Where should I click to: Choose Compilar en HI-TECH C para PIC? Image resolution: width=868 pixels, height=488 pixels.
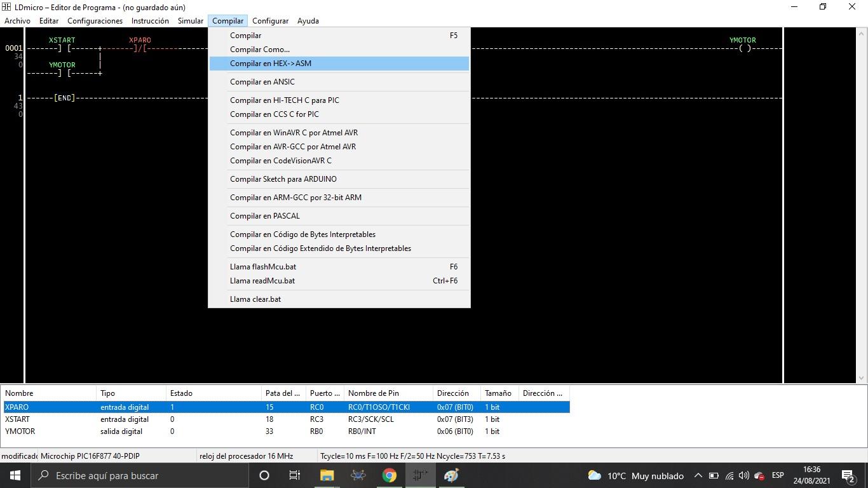click(x=339, y=100)
